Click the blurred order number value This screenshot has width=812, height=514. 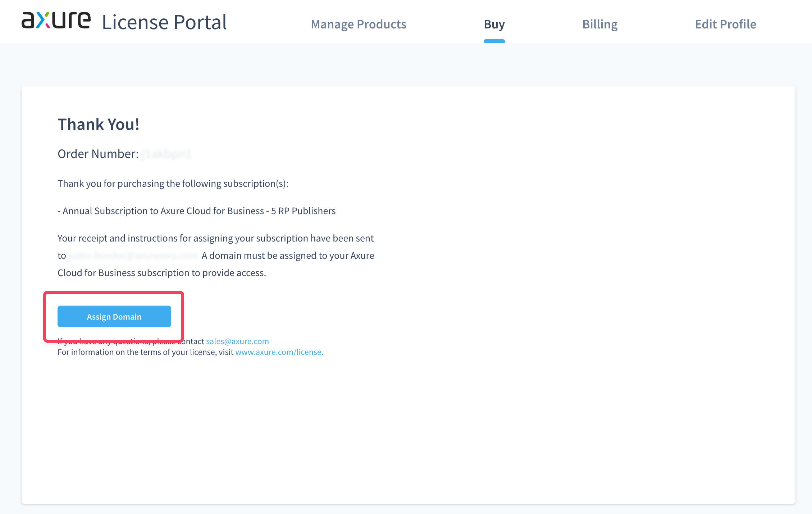point(166,154)
